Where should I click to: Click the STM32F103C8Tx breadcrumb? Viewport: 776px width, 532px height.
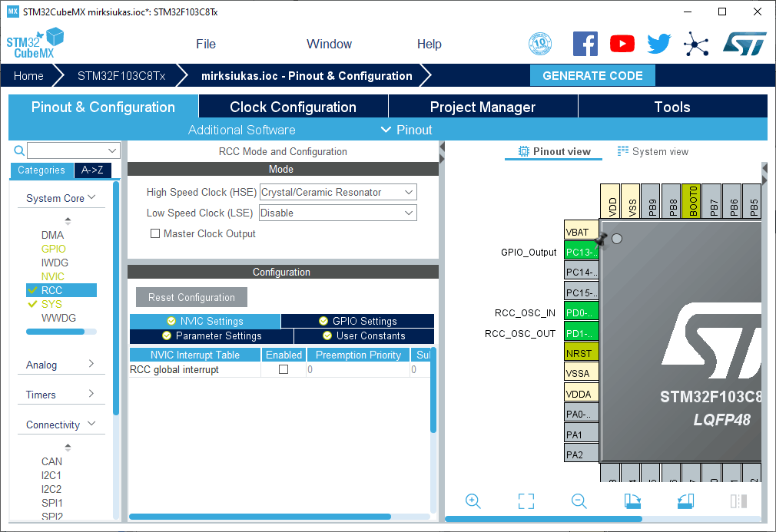[x=121, y=76]
